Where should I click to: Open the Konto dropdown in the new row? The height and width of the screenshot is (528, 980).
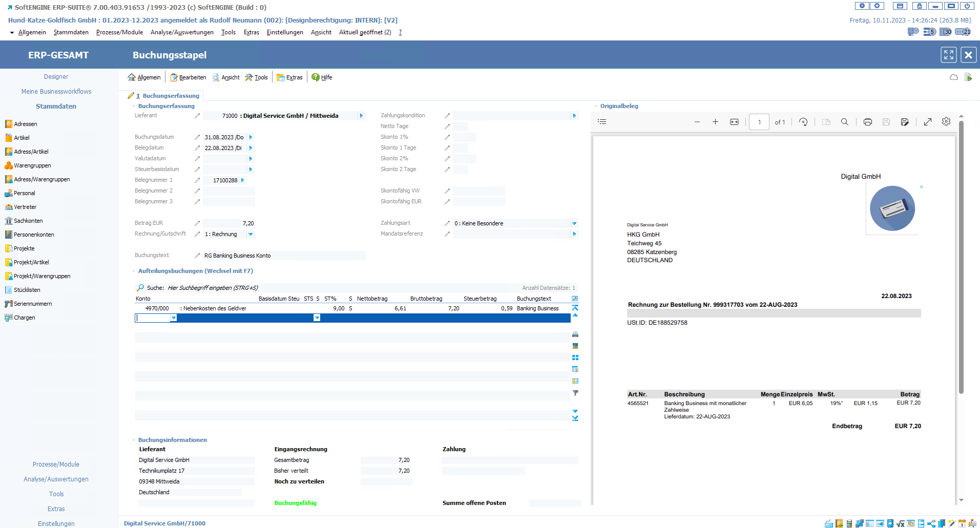click(174, 318)
